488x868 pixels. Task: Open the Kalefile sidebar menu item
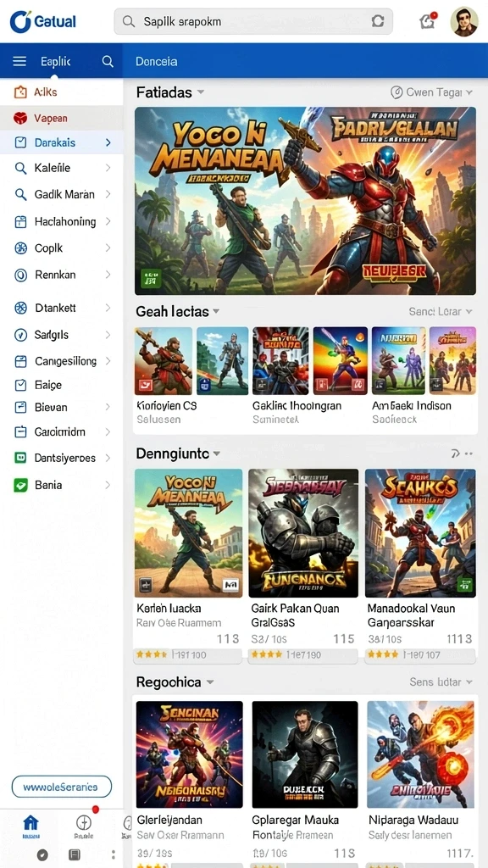pyautogui.click(x=61, y=168)
